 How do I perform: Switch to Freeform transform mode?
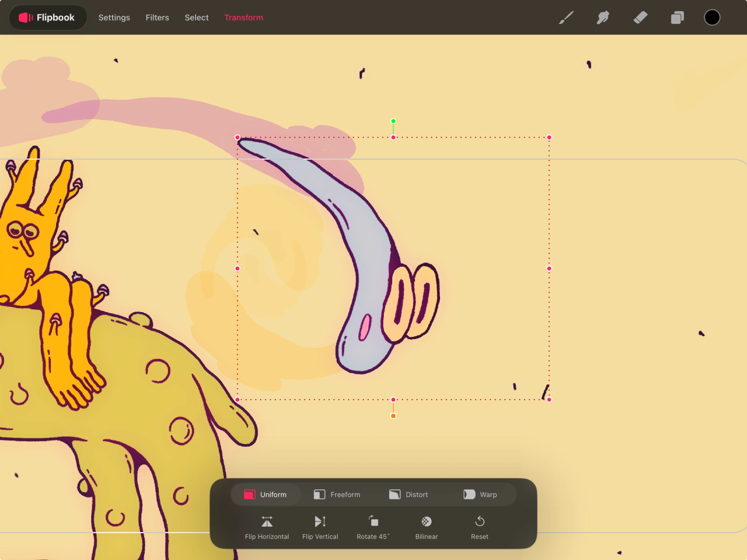pyautogui.click(x=337, y=494)
